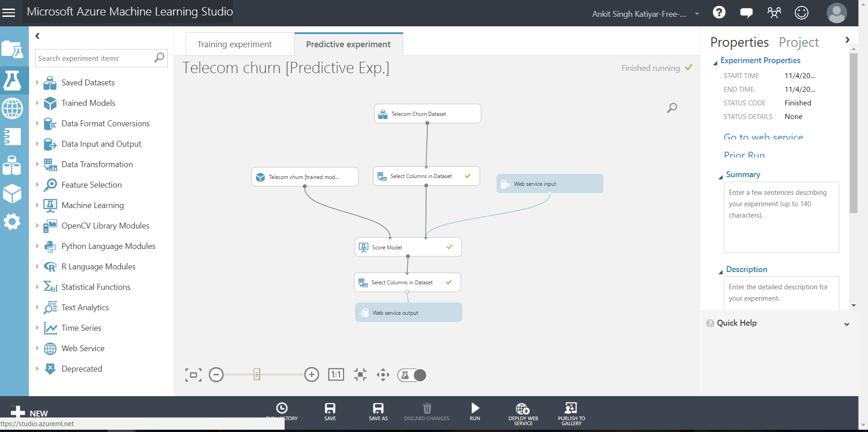Image resolution: width=868 pixels, height=432 pixels.
Task: Zoom in with the plus button
Action: (x=311, y=375)
